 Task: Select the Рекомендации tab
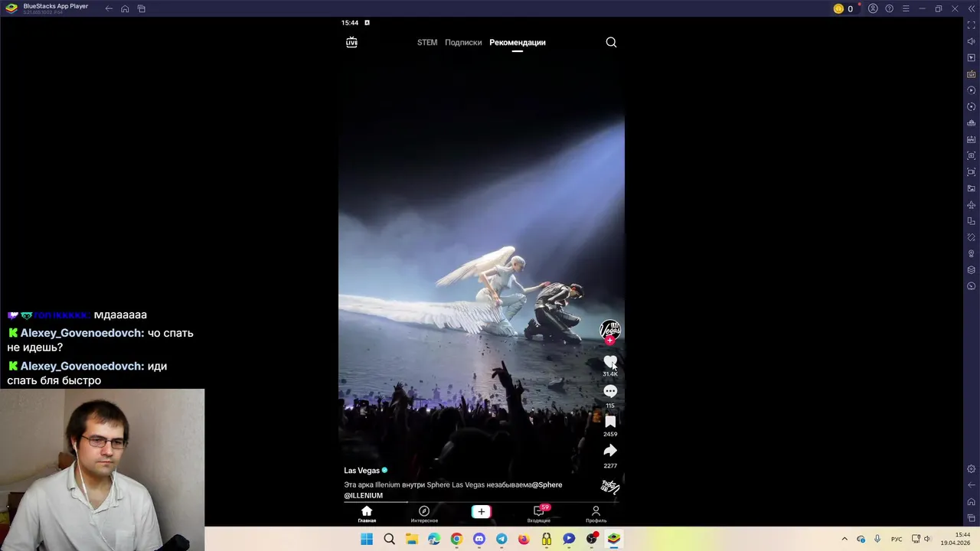point(518,42)
